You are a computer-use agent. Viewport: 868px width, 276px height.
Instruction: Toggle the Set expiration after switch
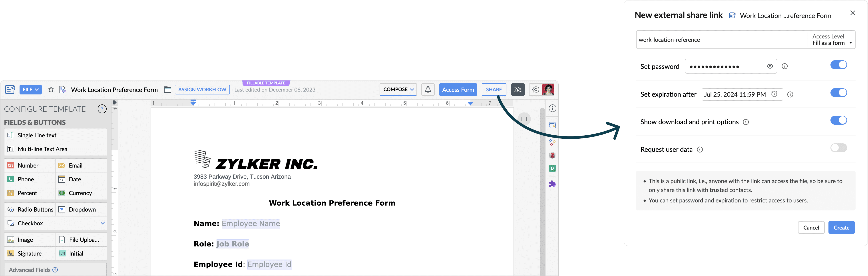pos(838,93)
